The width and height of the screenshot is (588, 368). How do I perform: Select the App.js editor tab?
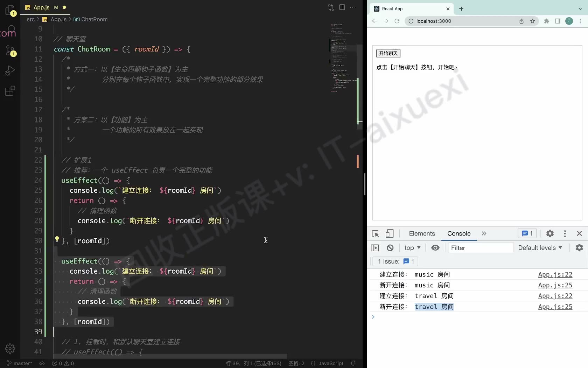[45, 7]
